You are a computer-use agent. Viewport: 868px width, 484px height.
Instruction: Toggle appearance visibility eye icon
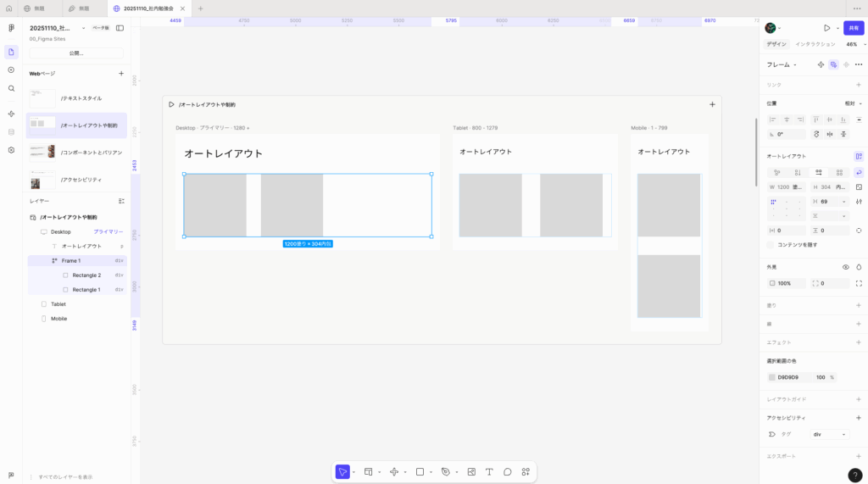click(845, 267)
